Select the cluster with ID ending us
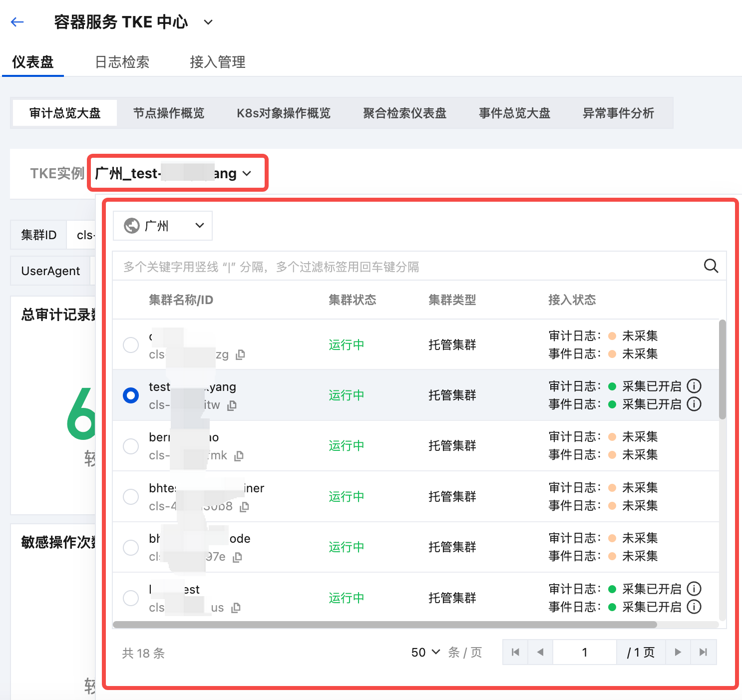742x700 pixels. coord(131,598)
